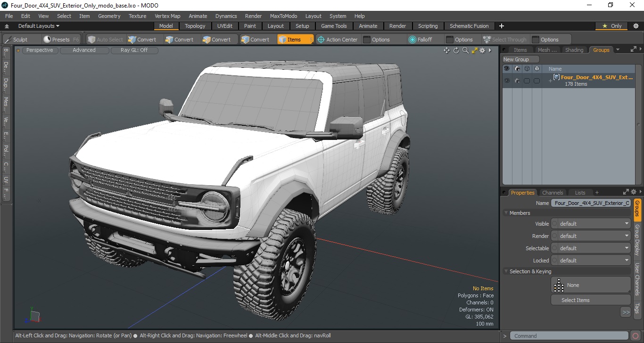
Task: Click the viewport axis gizmo icon
Action: click(x=34, y=315)
